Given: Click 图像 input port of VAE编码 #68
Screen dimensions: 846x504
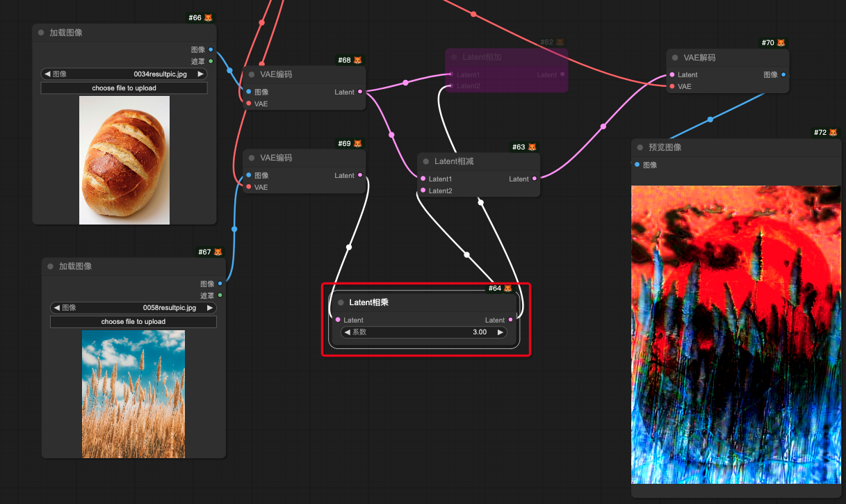Looking at the screenshot, I should click(x=249, y=92).
